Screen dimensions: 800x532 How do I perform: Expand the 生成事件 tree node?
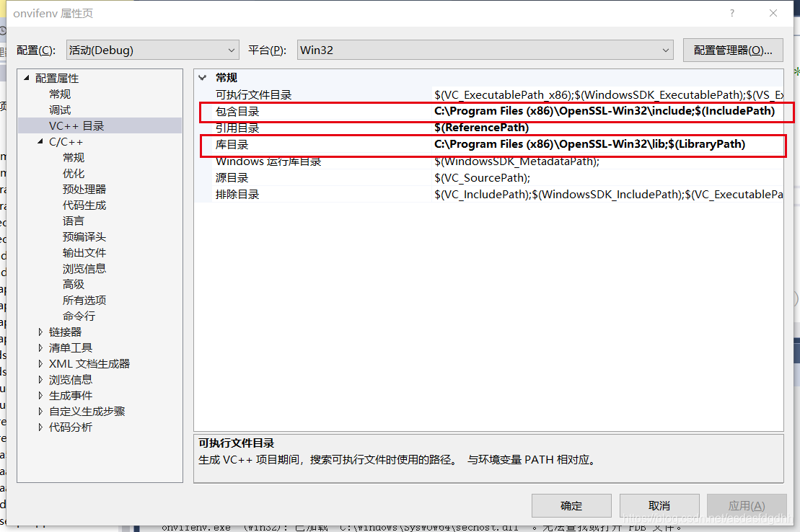[41, 395]
